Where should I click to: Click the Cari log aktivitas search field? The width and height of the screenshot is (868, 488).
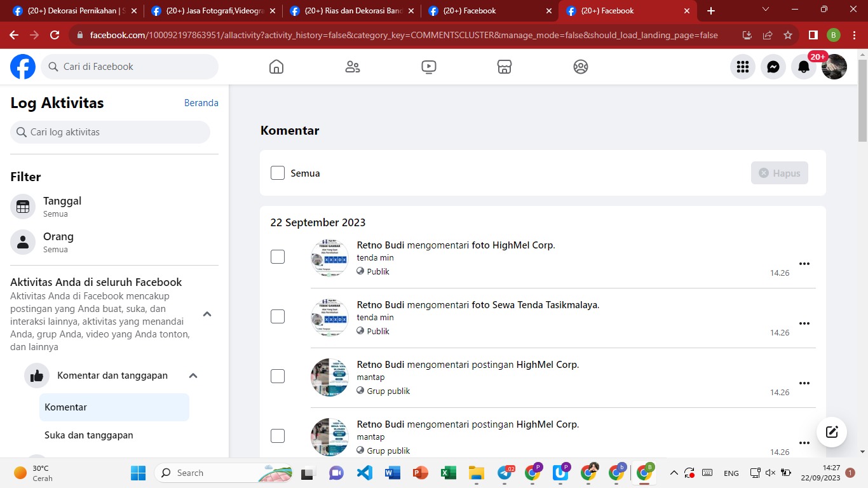coord(110,132)
